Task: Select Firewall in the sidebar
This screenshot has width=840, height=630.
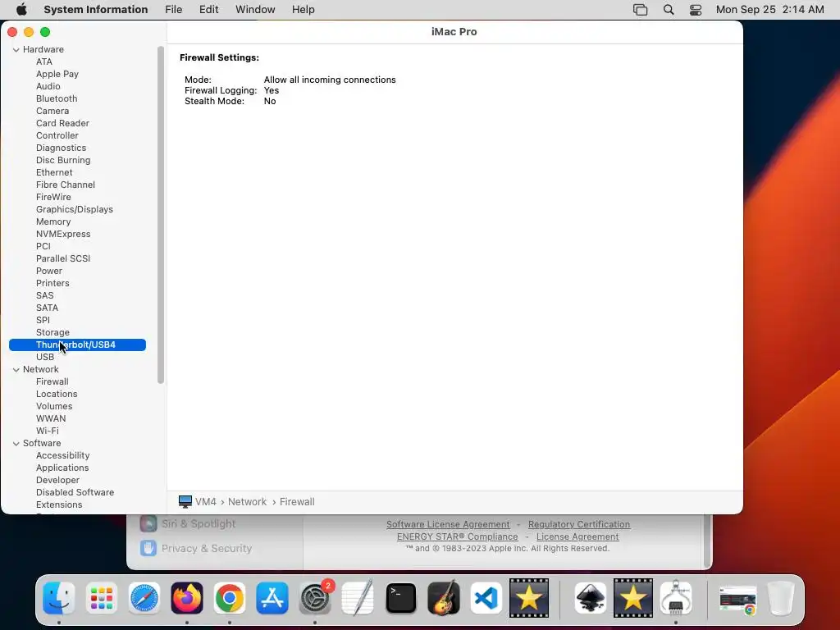Action: 52,382
